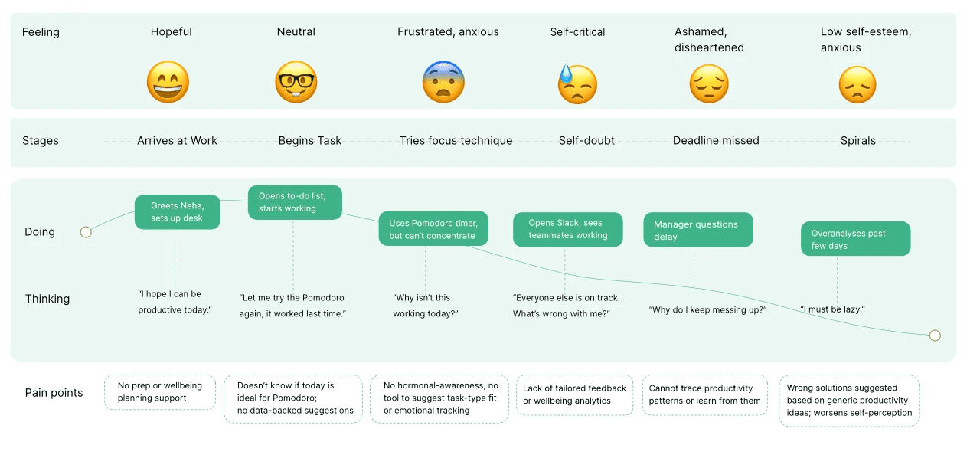Select 'Uses Pomodoro timer' green box
This screenshot has height=455, width=980.
(x=433, y=229)
